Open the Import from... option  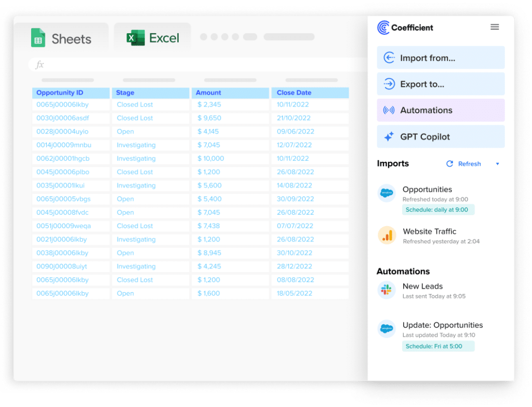(441, 58)
